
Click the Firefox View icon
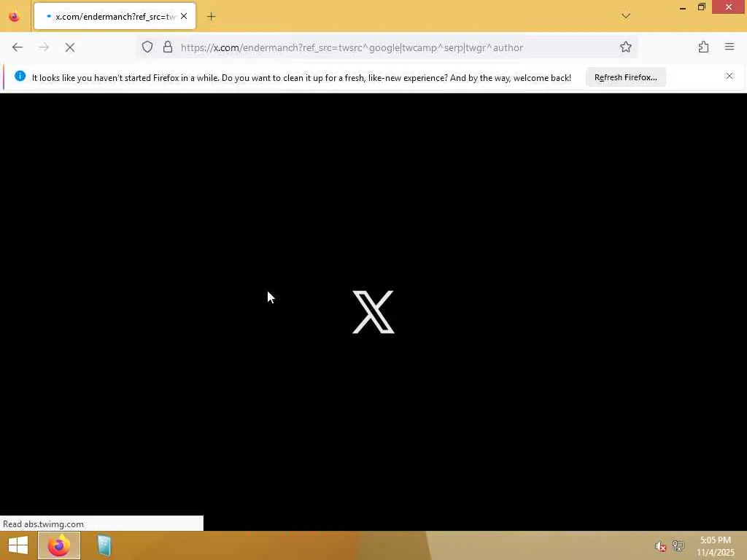point(15,17)
